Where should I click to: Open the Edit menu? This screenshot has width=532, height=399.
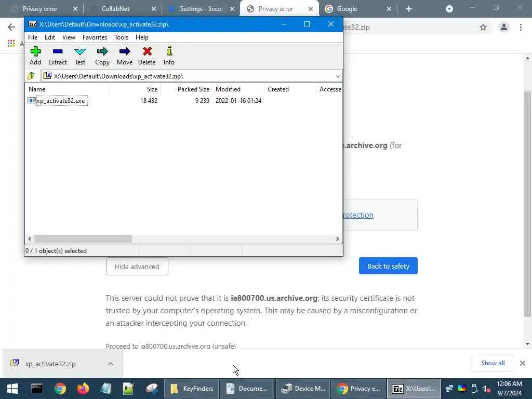coord(49,37)
